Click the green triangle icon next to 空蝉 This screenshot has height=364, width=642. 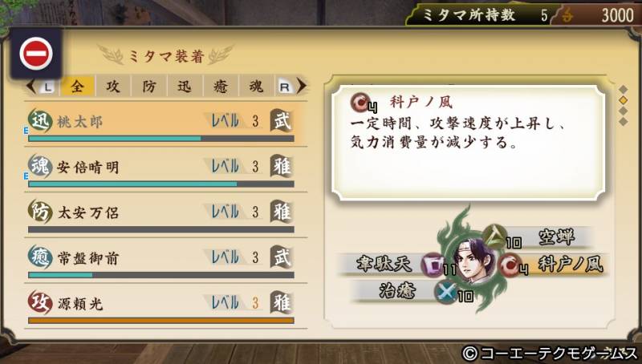[x=494, y=236]
